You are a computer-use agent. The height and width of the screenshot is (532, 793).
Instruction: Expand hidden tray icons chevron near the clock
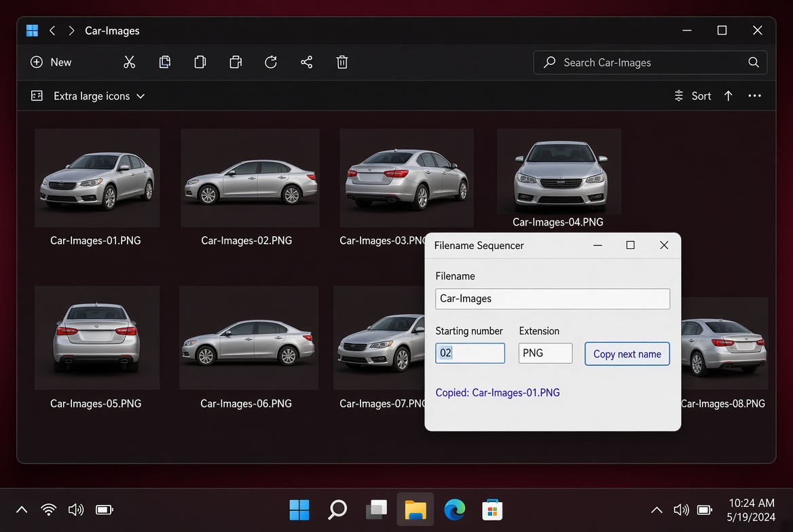657,510
